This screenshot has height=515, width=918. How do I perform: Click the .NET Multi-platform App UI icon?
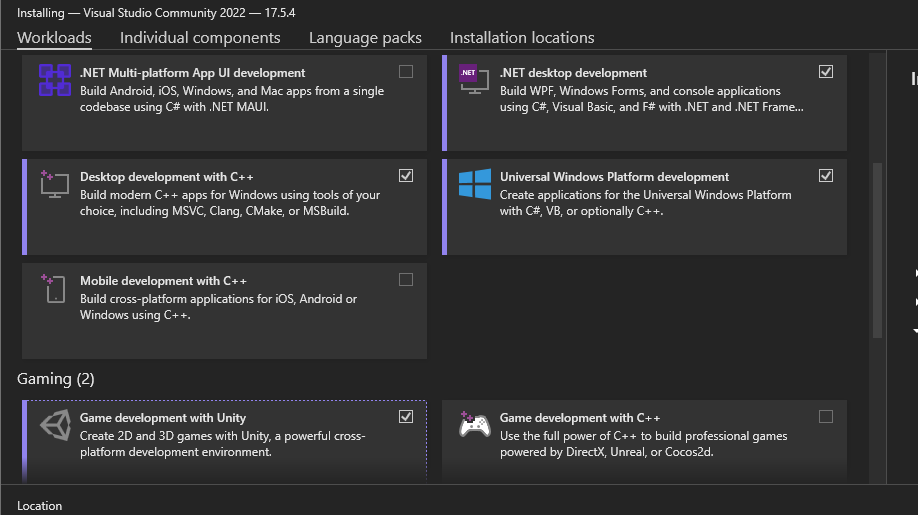pyautogui.click(x=54, y=80)
